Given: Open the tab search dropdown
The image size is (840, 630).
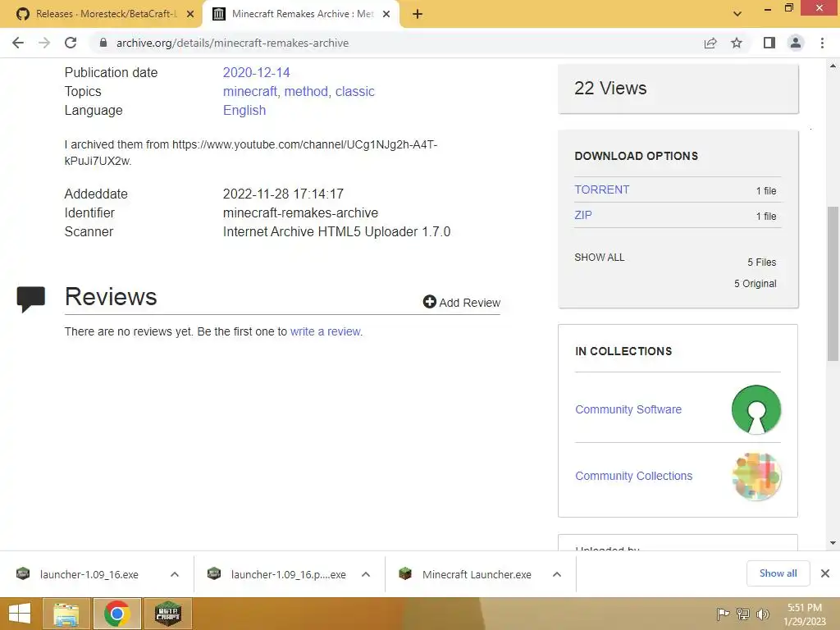Looking at the screenshot, I should [x=737, y=14].
